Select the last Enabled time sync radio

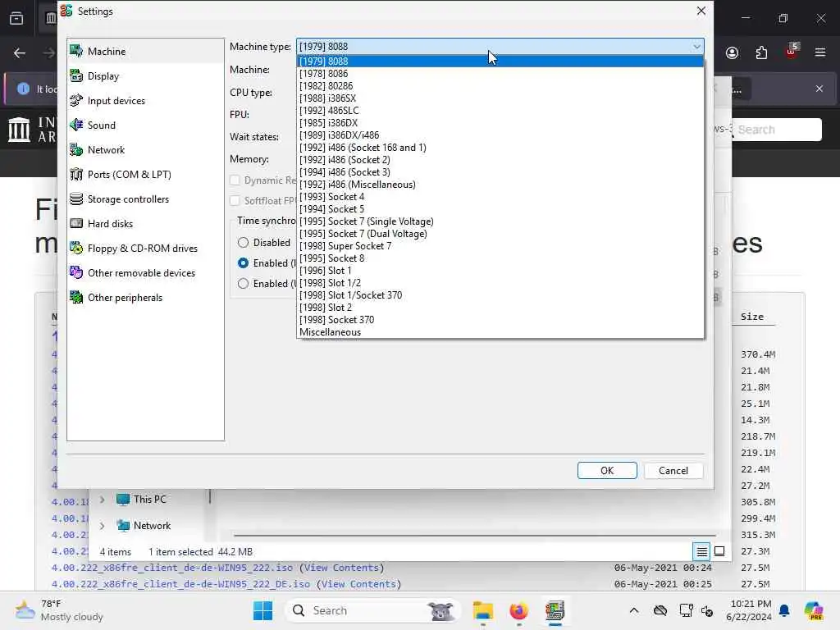(x=243, y=283)
